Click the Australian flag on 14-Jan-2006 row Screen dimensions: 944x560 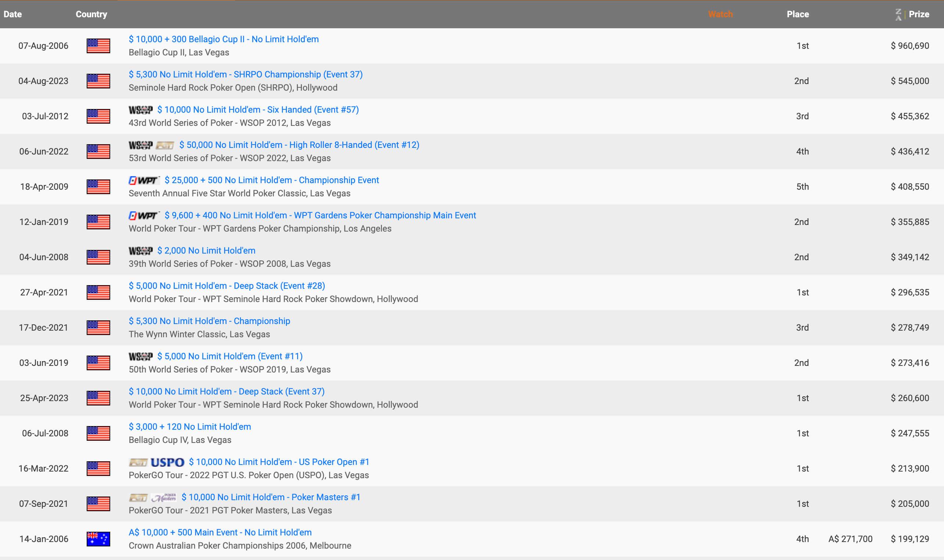click(x=98, y=539)
